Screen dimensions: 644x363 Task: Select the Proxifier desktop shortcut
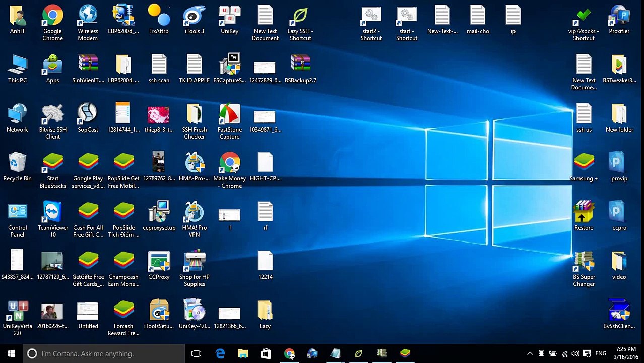(x=619, y=20)
